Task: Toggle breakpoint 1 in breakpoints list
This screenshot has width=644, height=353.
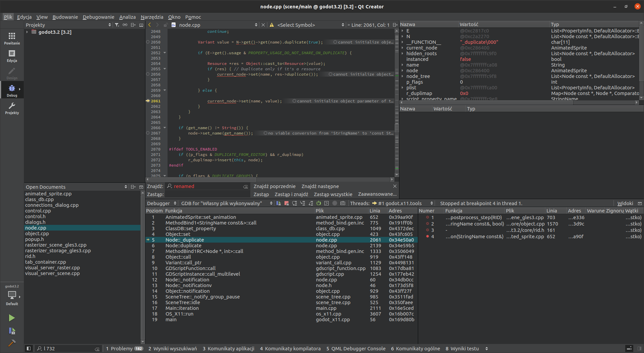Action: click(x=428, y=217)
